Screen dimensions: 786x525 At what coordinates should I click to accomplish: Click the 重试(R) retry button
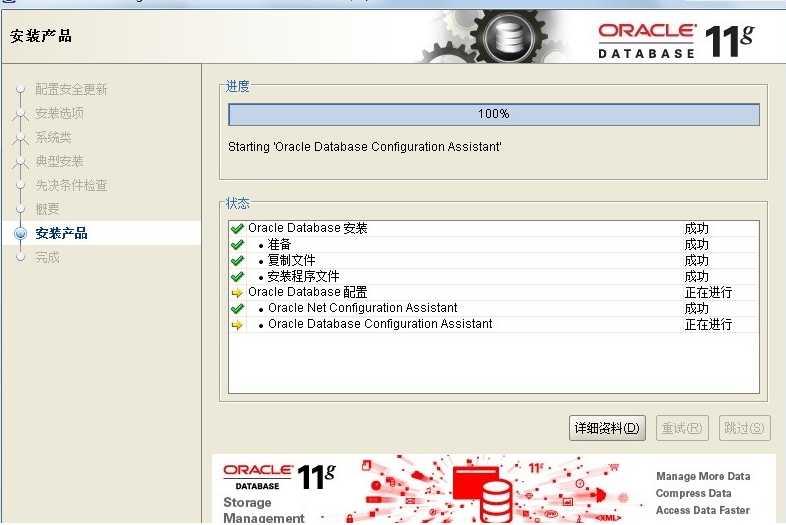682,428
